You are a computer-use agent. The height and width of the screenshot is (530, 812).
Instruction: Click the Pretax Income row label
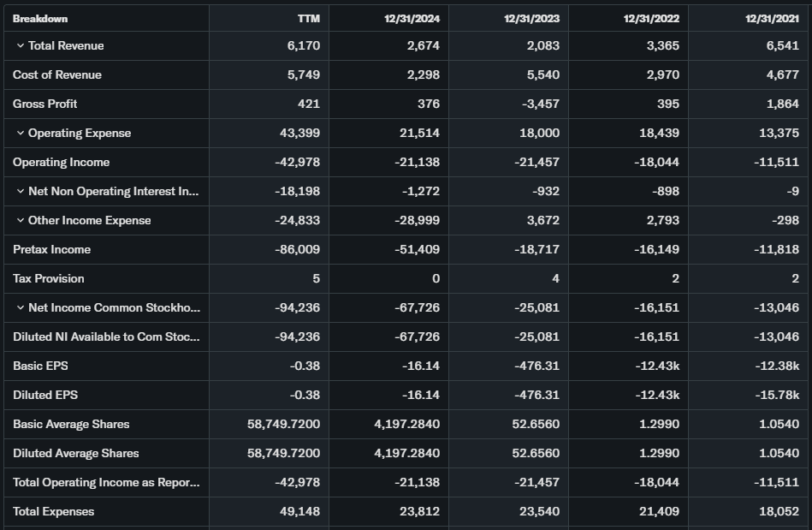pyautogui.click(x=51, y=249)
